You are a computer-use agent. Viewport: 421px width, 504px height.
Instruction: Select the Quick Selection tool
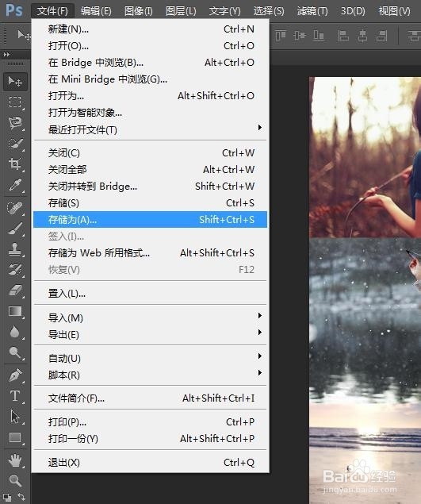pyautogui.click(x=15, y=144)
